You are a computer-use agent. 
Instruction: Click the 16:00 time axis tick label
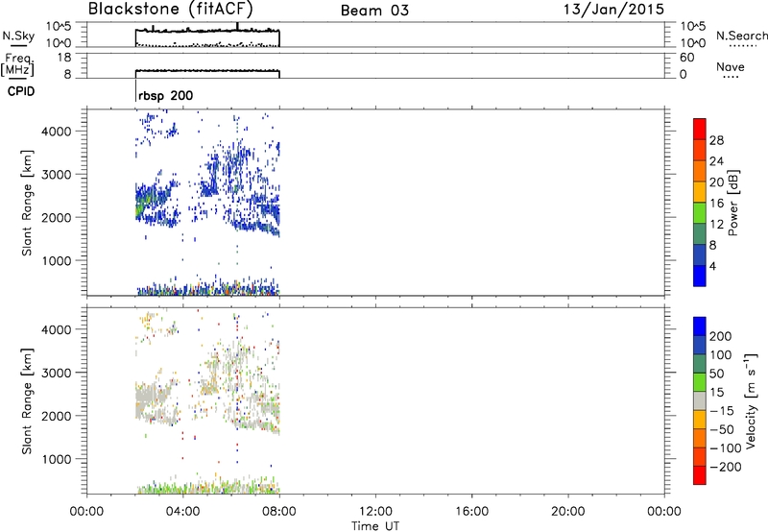[471, 512]
